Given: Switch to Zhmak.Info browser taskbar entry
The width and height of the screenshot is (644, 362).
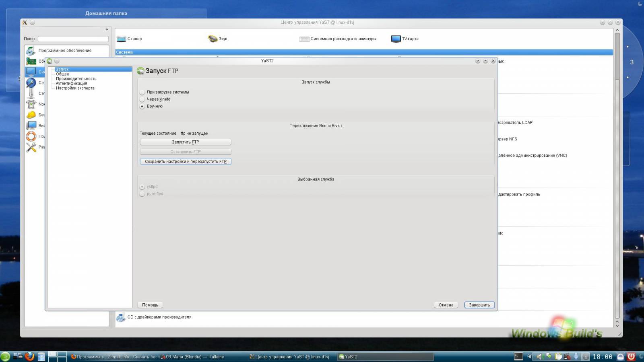Looking at the screenshot, I should coord(116,357).
